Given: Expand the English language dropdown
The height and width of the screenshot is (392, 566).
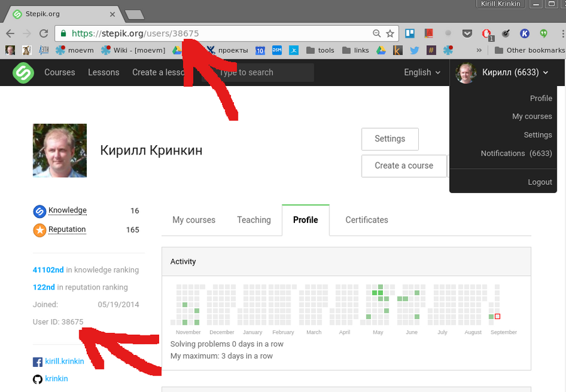Looking at the screenshot, I should point(422,72).
